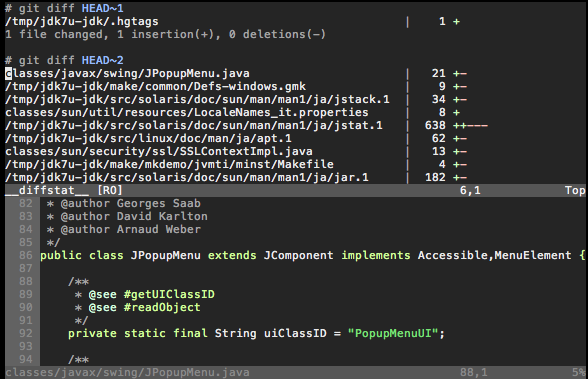Screen dimensions: 588x379
Task: Click 'Accessible,MenuElement' in the class declaration
Action: pyautogui.click(x=494, y=255)
